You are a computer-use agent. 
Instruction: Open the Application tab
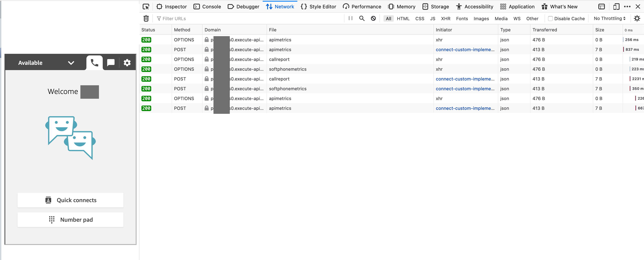517,7
